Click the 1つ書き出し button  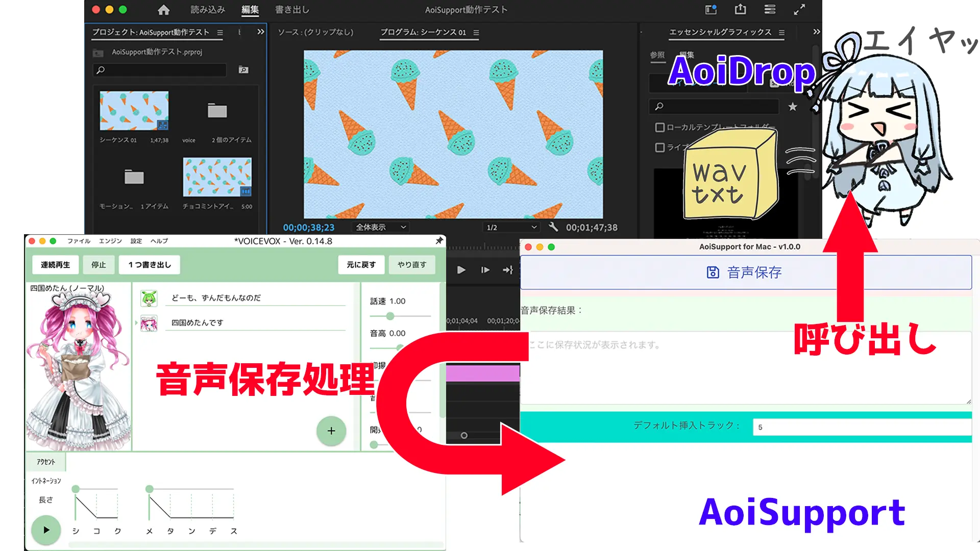(149, 265)
